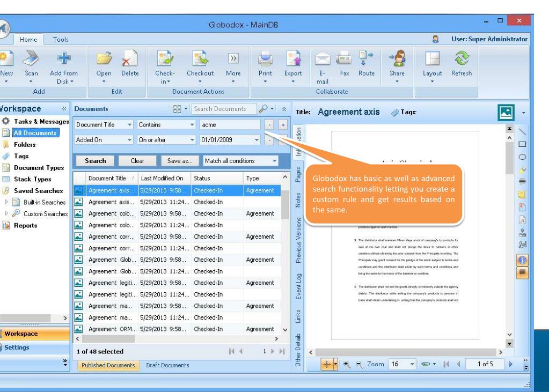Click the Route icon
The height and width of the screenshot is (392, 549).
coord(366,58)
